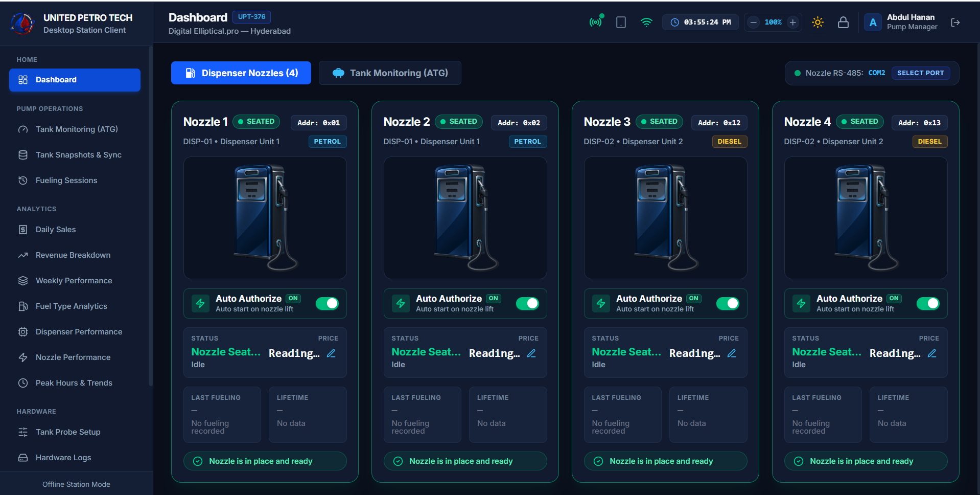
Task: Edit price pencil icon on Nozzle 3
Action: (732, 353)
